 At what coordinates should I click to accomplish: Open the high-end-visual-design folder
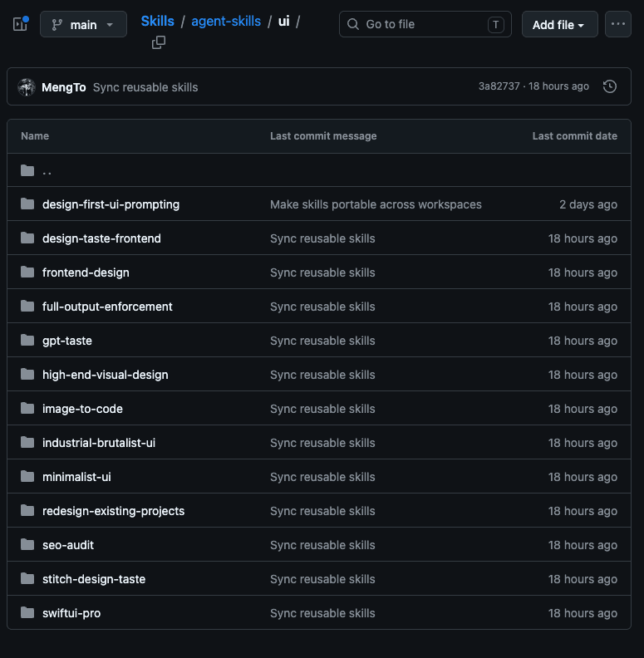click(105, 375)
